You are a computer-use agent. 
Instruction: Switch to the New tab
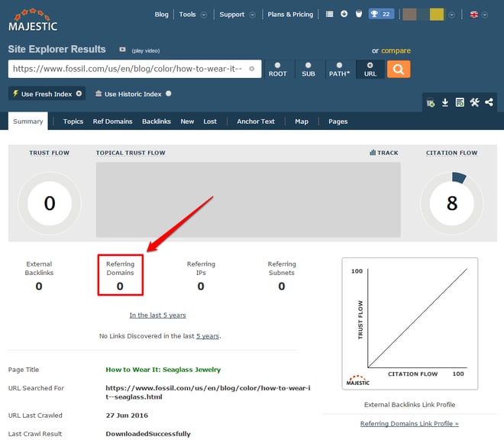coord(187,121)
